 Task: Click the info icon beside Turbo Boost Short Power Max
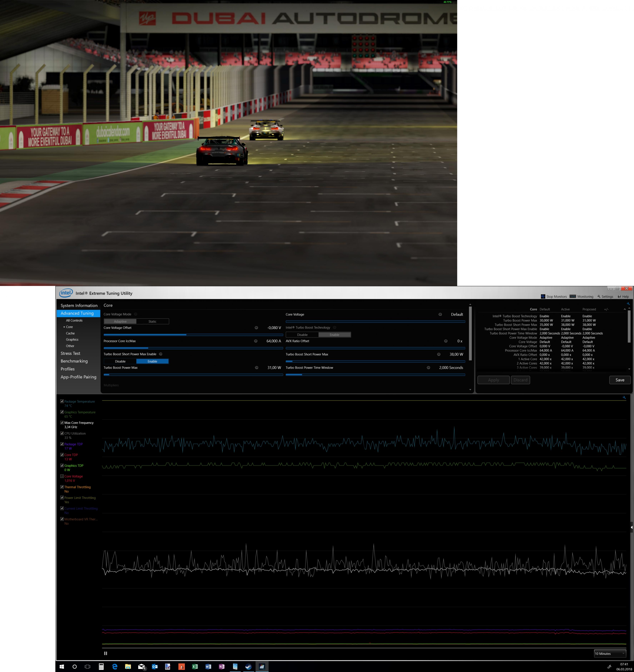pyautogui.click(x=439, y=355)
